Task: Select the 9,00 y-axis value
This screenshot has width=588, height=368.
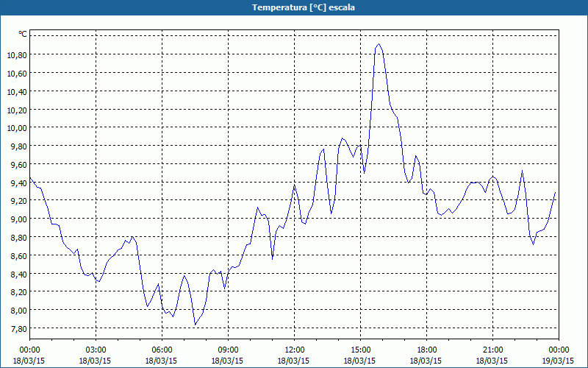Action: click(x=19, y=219)
